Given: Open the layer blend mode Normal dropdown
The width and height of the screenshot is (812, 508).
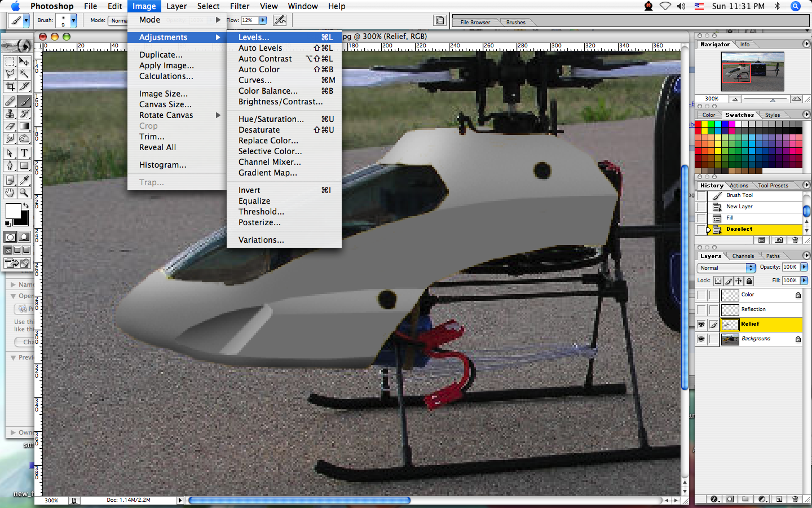Looking at the screenshot, I should [727, 268].
